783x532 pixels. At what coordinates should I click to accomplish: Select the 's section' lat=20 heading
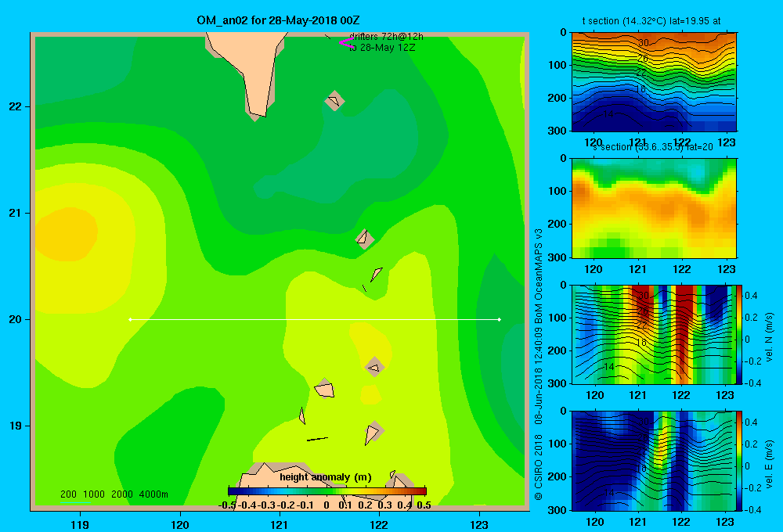point(653,147)
